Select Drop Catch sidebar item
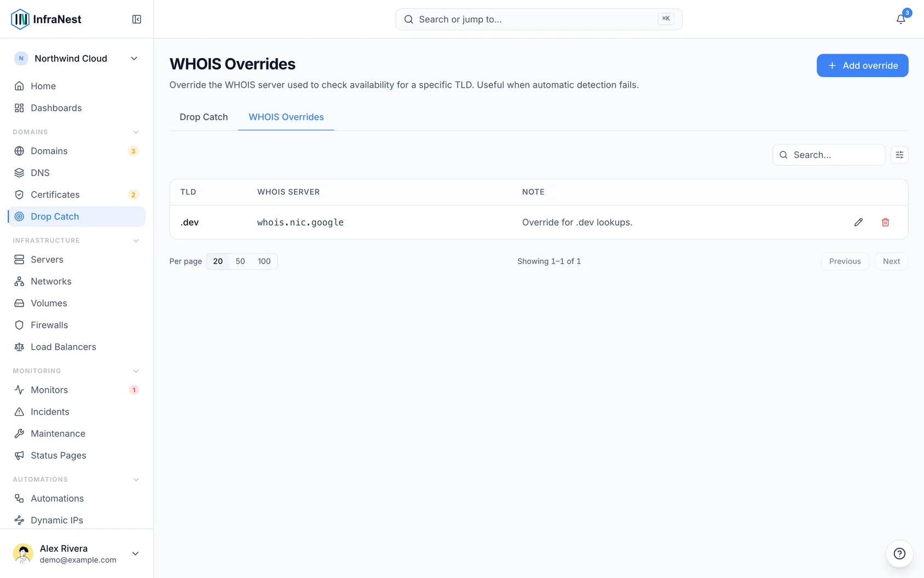The width and height of the screenshot is (924, 578). [x=77, y=216]
